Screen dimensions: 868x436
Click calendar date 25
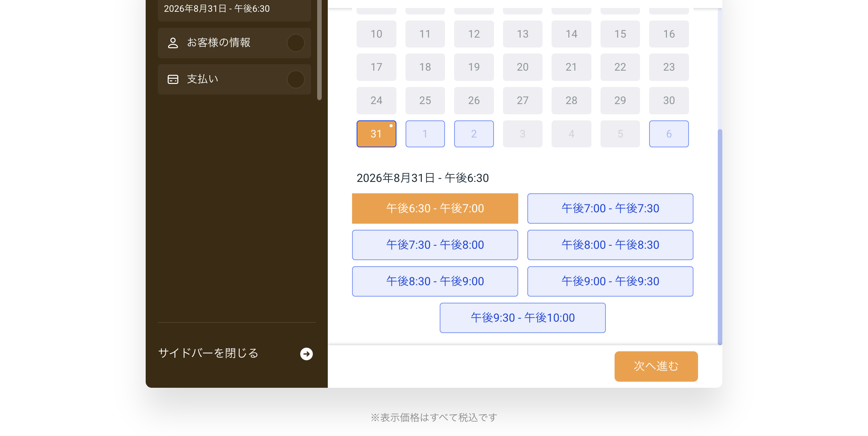pos(425,101)
